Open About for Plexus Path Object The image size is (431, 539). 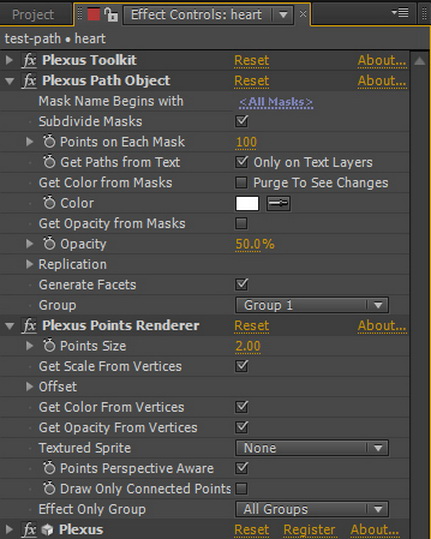pos(382,81)
